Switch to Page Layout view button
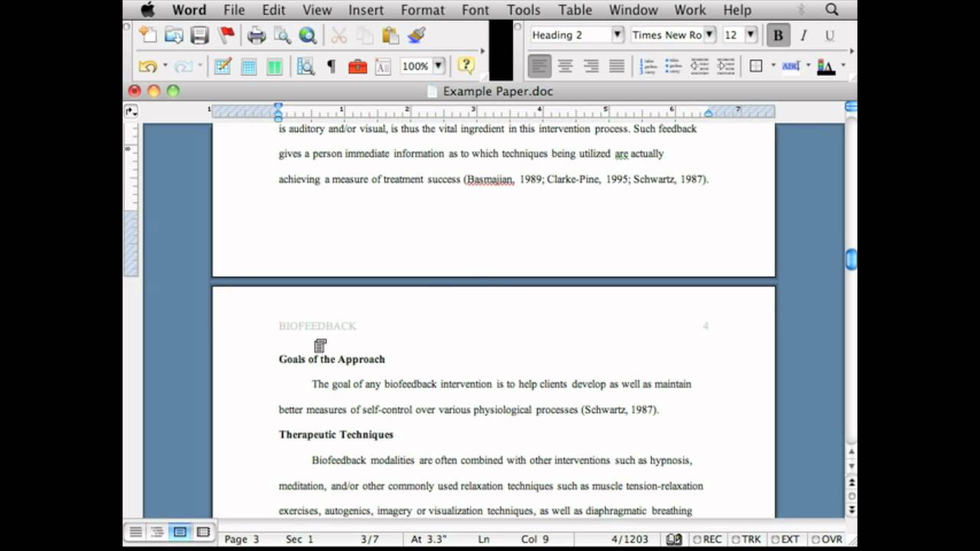The image size is (980, 551). (x=180, y=532)
